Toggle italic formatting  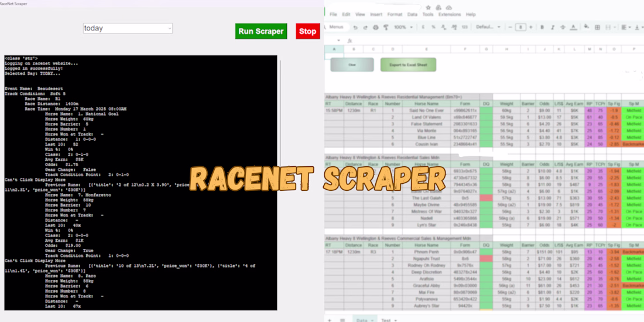[x=553, y=27]
